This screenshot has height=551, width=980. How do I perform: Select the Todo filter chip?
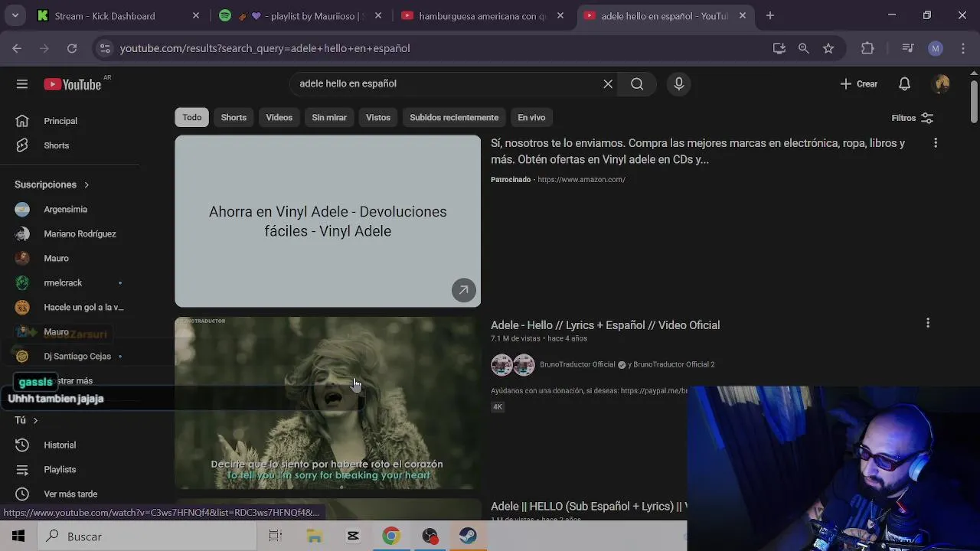coord(192,117)
